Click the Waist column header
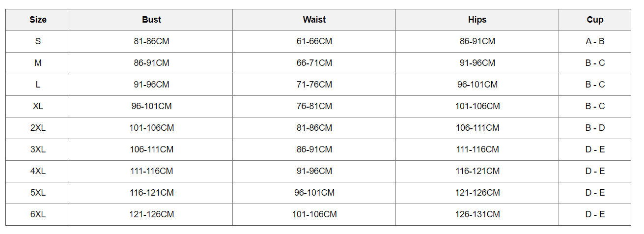 coord(314,20)
